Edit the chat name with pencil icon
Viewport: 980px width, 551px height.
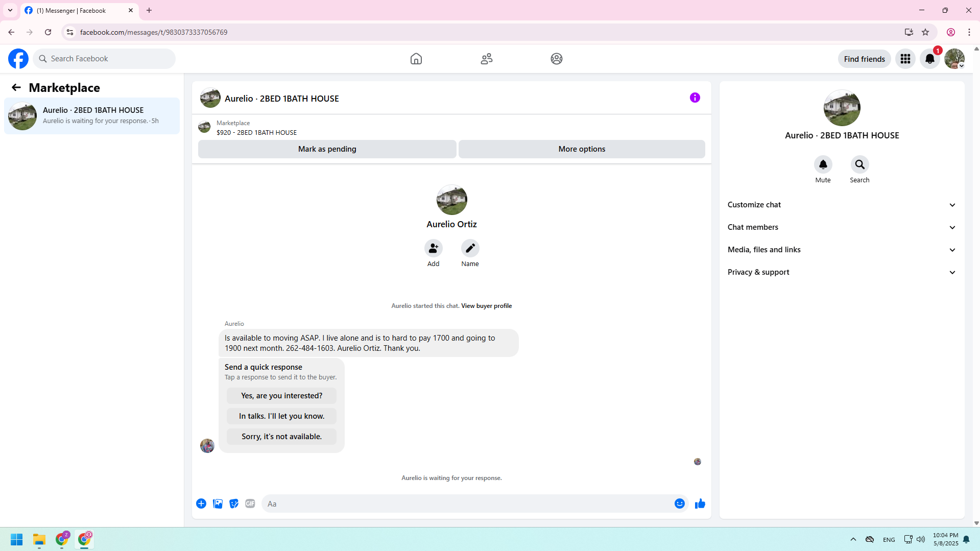click(x=470, y=248)
